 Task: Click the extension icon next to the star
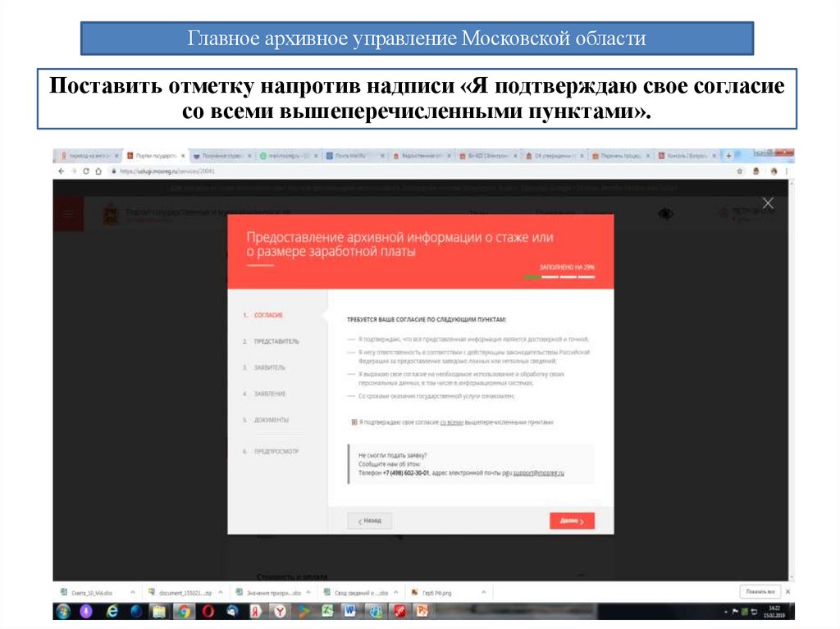tap(756, 171)
